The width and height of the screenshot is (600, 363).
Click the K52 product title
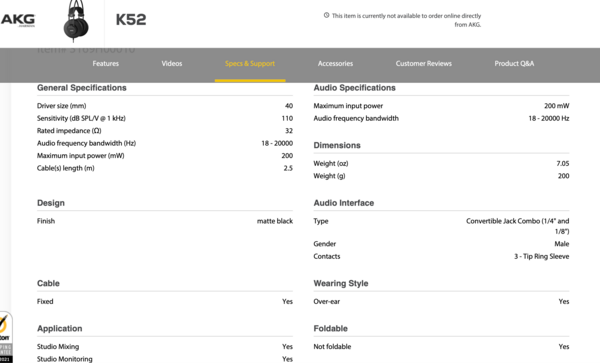(x=131, y=20)
